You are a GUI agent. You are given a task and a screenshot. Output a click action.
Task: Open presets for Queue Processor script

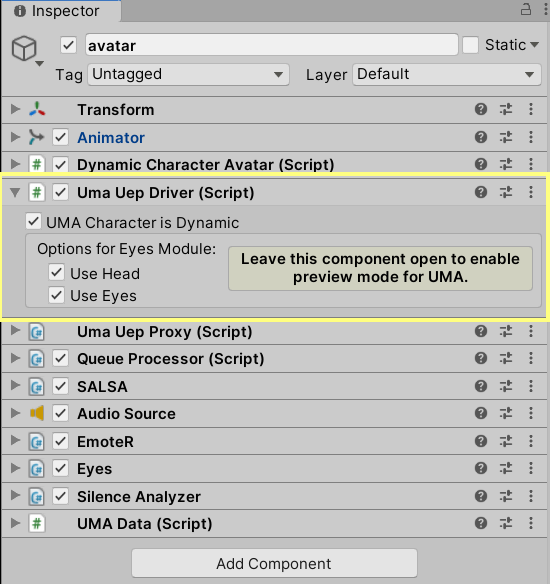point(506,358)
